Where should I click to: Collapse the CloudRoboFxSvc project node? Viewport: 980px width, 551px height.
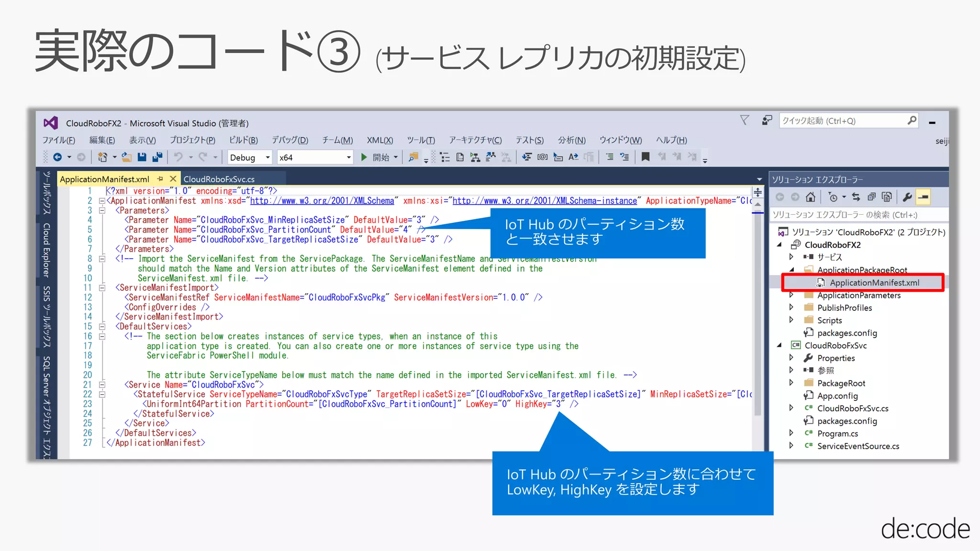point(780,345)
